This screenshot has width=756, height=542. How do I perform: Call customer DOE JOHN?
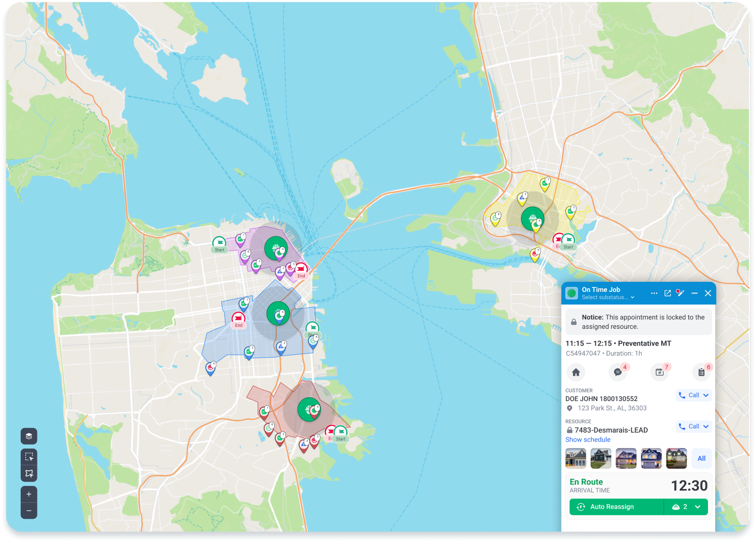point(689,395)
